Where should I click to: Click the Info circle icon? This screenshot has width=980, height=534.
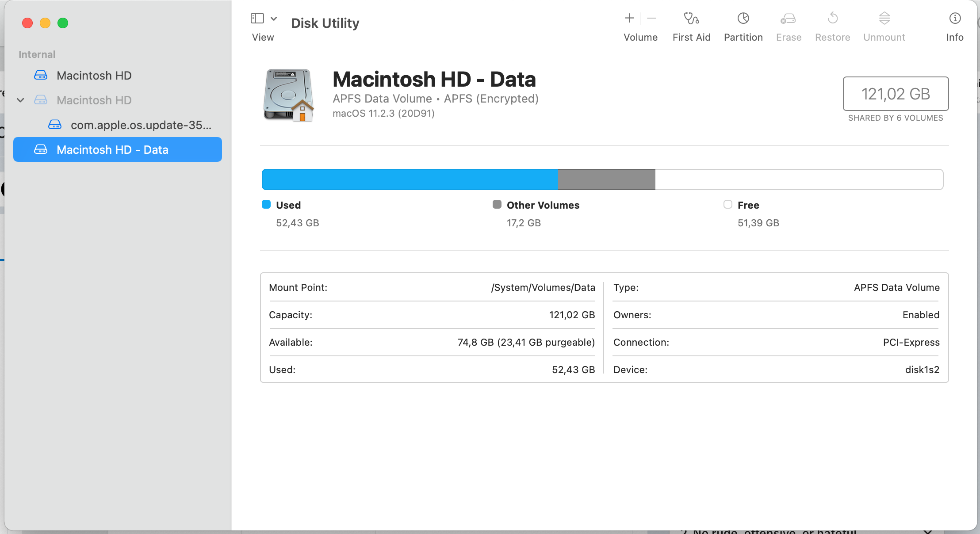pyautogui.click(x=955, y=18)
